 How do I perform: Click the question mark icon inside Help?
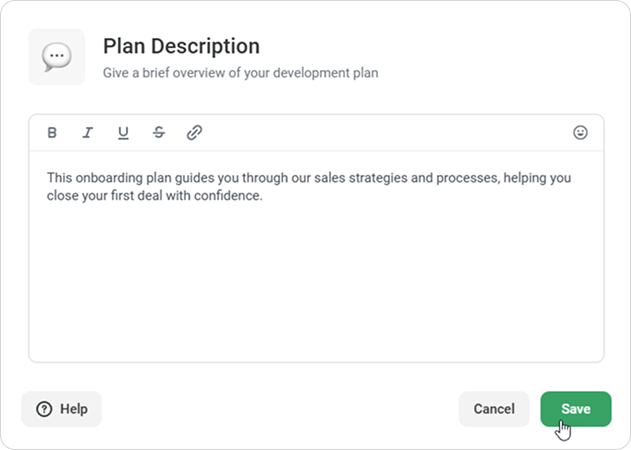pos(44,409)
